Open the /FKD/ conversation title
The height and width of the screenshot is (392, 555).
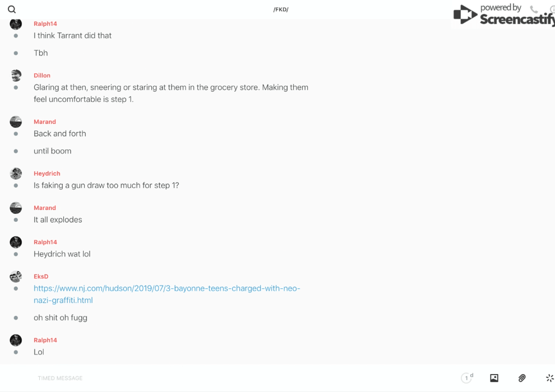click(281, 10)
